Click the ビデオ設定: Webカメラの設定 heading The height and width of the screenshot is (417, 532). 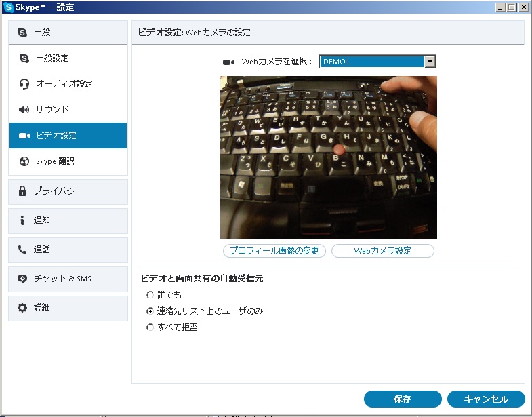point(194,33)
